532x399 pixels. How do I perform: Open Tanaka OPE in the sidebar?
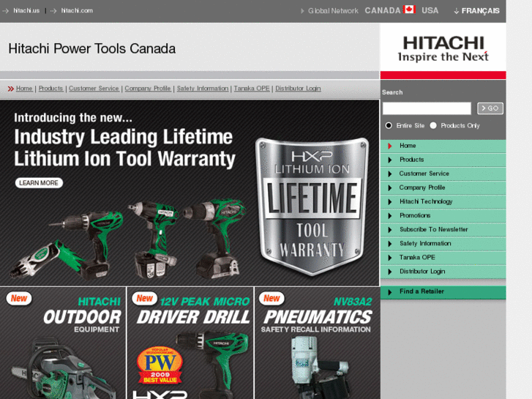tap(443, 258)
